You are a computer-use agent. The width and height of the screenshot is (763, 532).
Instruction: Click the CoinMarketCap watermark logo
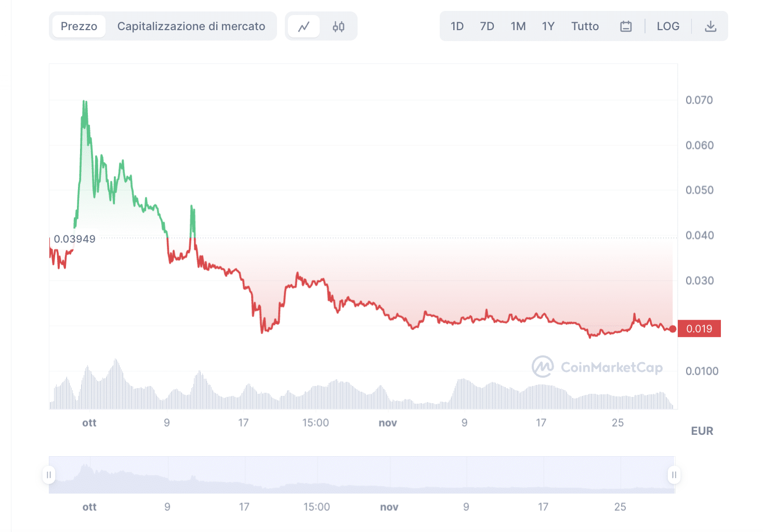click(597, 367)
